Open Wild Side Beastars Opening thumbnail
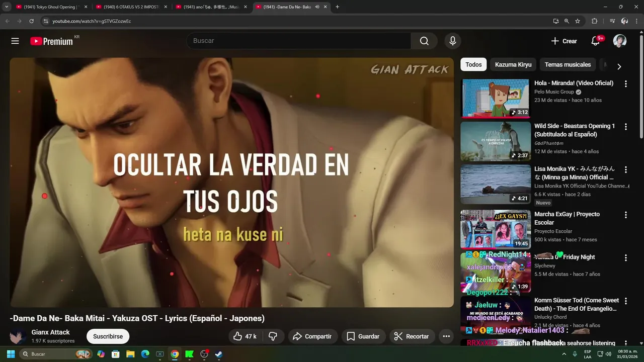 click(496, 141)
